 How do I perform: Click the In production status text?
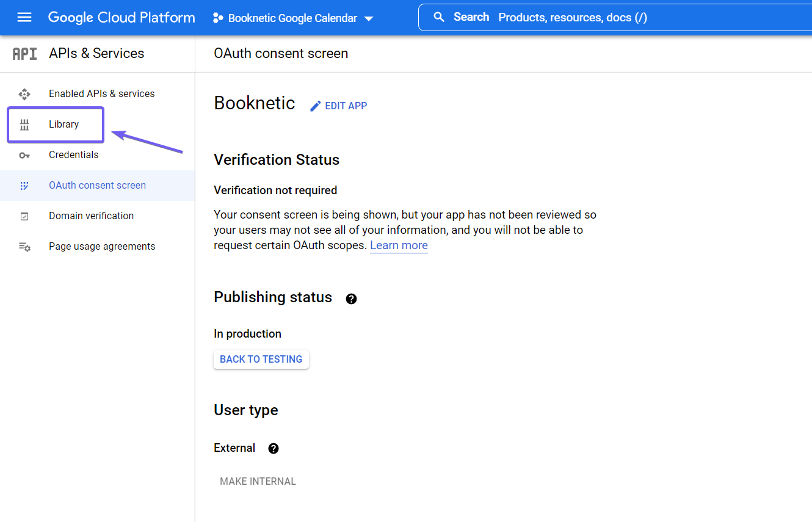pos(247,334)
